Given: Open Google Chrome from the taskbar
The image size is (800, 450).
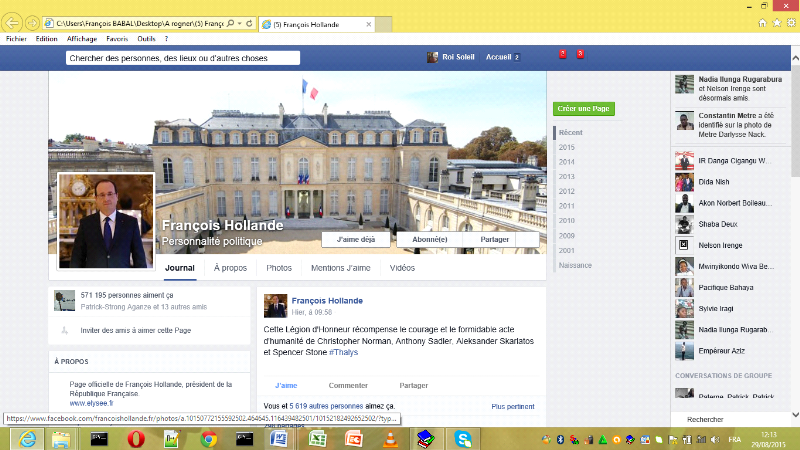Looking at the screenshot, I should point(209,438).
